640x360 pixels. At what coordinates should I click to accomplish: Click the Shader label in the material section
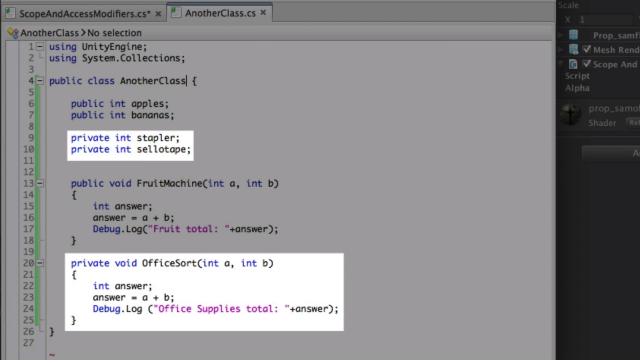(602, 123)
